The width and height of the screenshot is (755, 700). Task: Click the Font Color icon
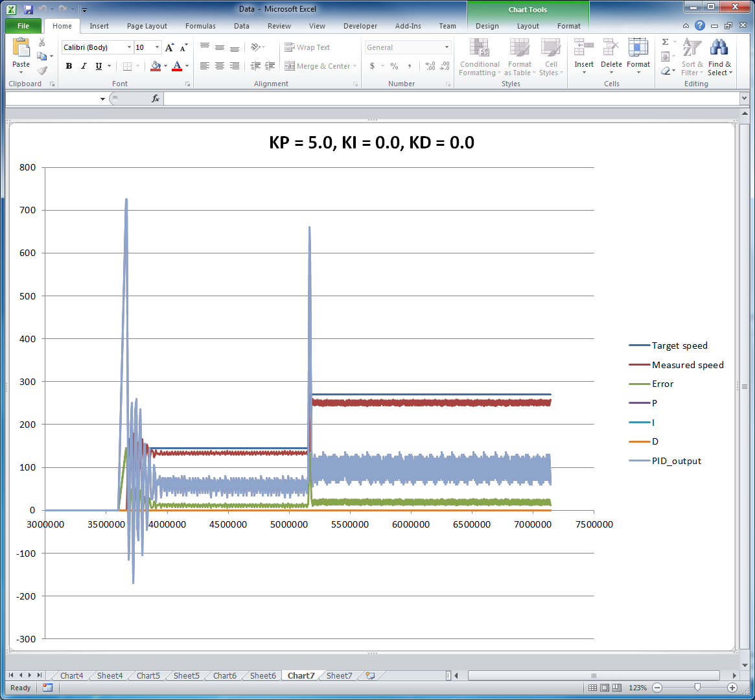pos(177,66)
